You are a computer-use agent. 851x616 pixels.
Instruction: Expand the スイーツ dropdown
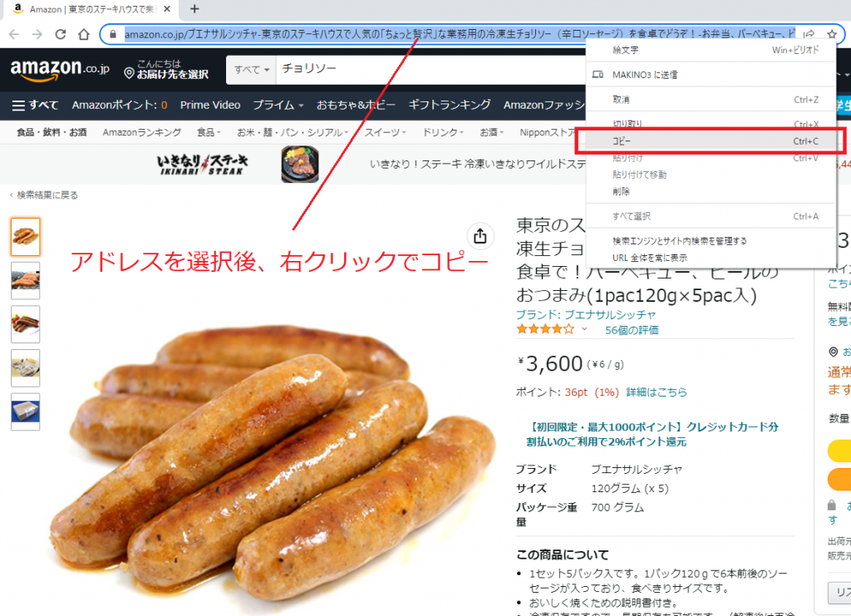(x=385, y=132)
